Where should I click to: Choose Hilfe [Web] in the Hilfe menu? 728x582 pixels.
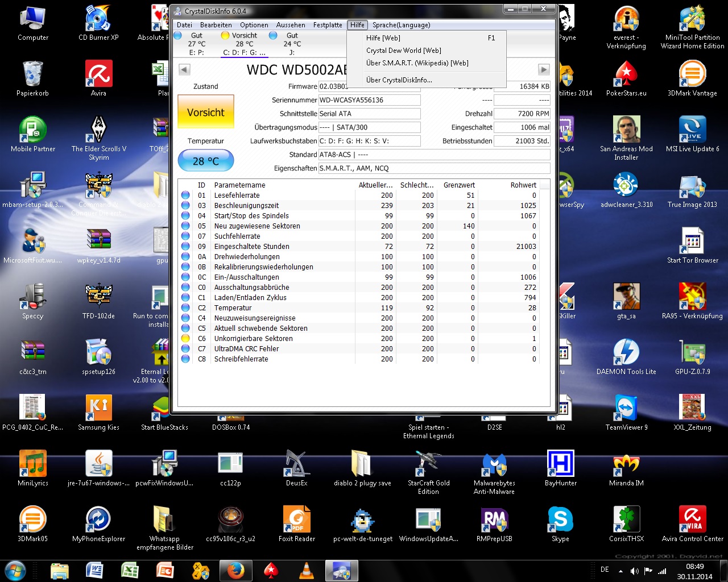click(427, 38)
